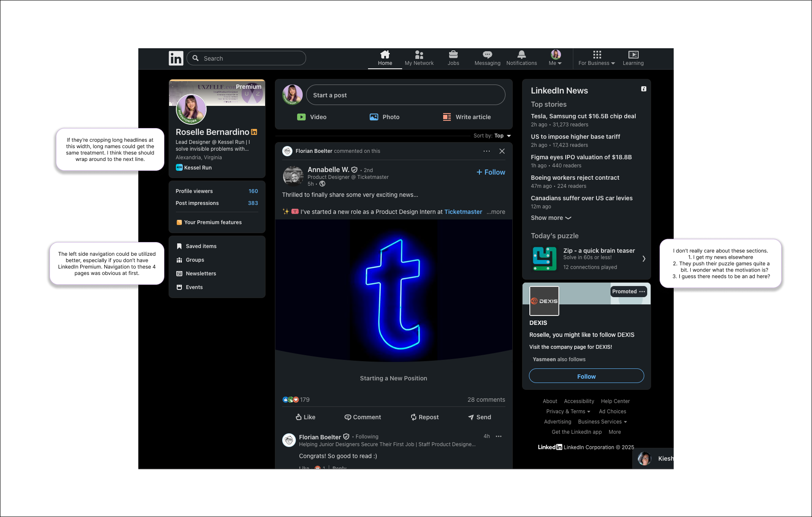Image resolution: width=812 pixels, height=517 pixels.
Task: Open US to impose higher base tariff
Action: [575, 137]
